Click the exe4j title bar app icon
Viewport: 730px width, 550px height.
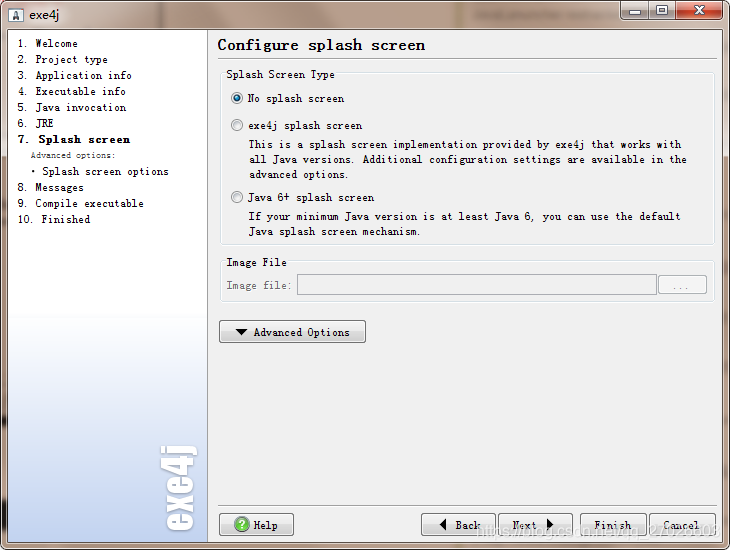click(x=16, y=15)
